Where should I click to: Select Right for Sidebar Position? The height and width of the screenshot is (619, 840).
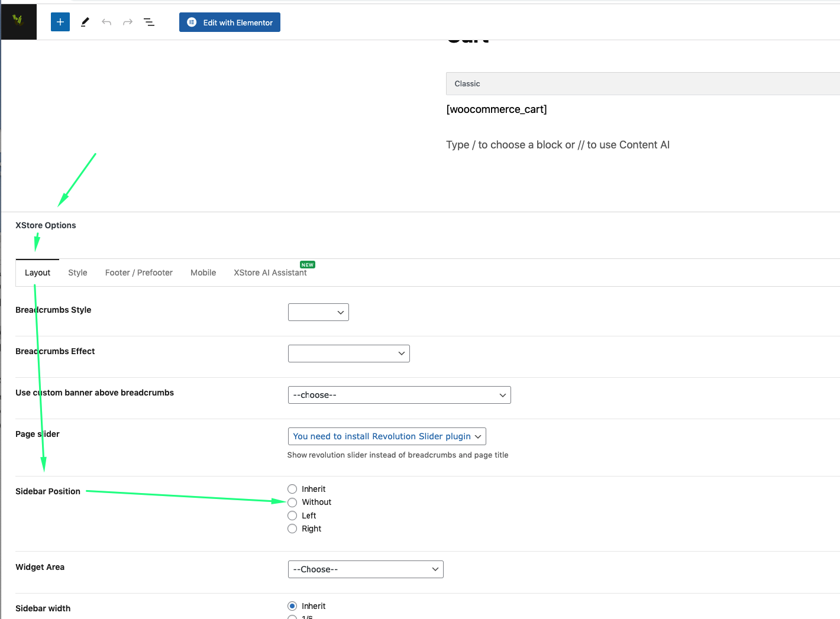tap(292, 529)
